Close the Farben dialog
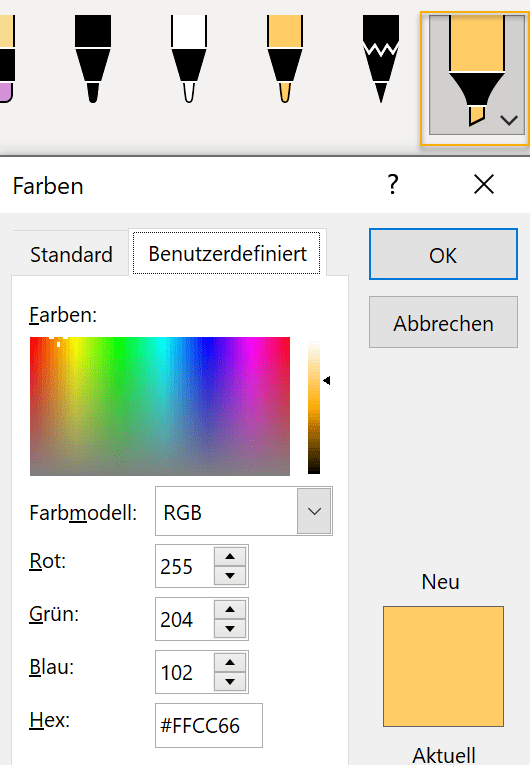Screen dimensions: 530x765 484,184
